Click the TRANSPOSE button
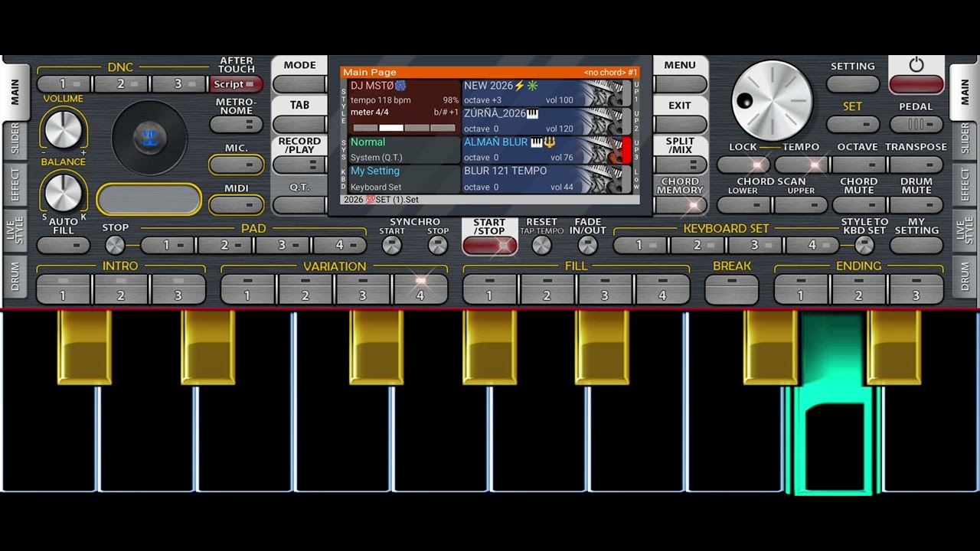Screen dimensions: 980x551 [x=916, y=165]
